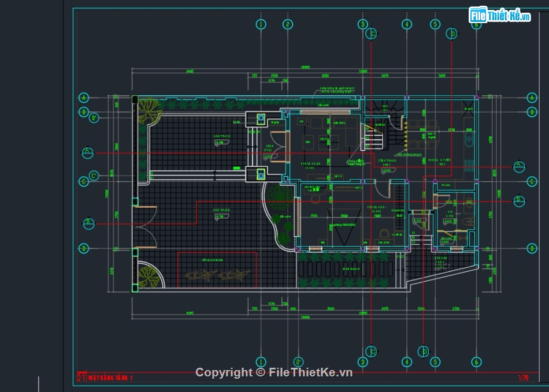The height and width of the screenshot is (392, 549).
Task: Click the round tree symbol at bottom-left corner
Action: pyautogui.click(x=149, y=277)
